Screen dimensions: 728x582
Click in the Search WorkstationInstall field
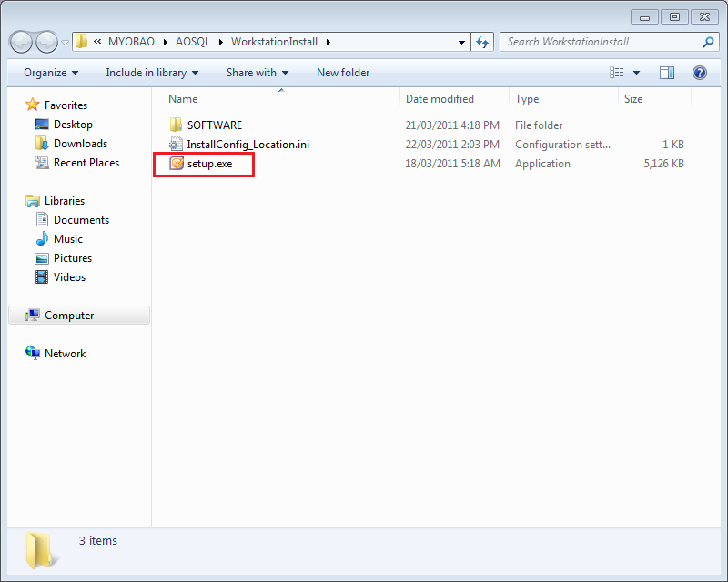click(601, 42)
